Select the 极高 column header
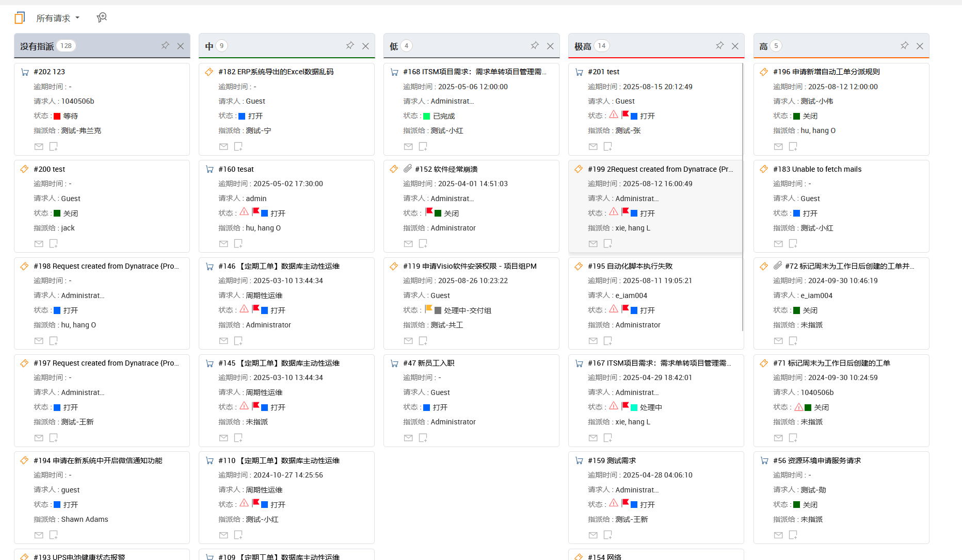The image size is (962, 560). click(583, 46)
